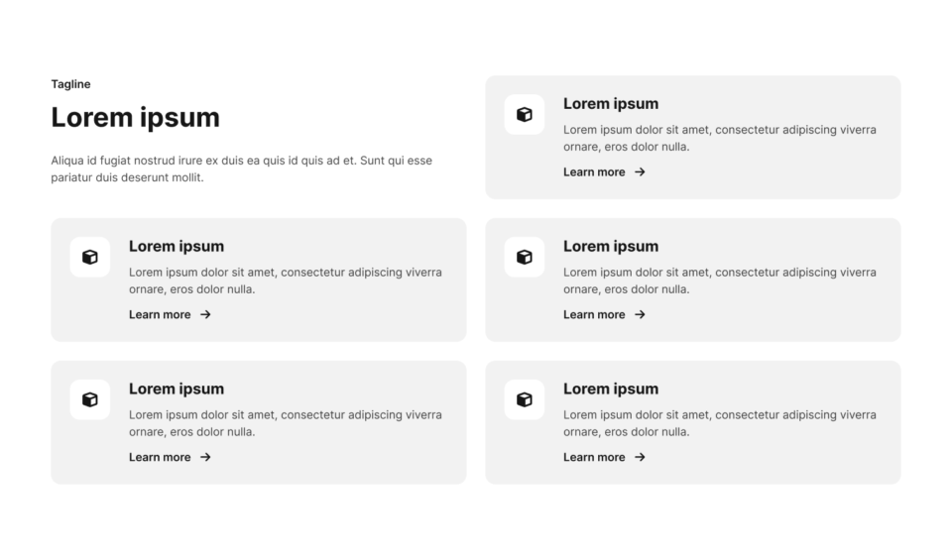This screenshot has width=952, height=560.
Task: Click the arrow icon in the middle-left card
Action: (206, 315)
